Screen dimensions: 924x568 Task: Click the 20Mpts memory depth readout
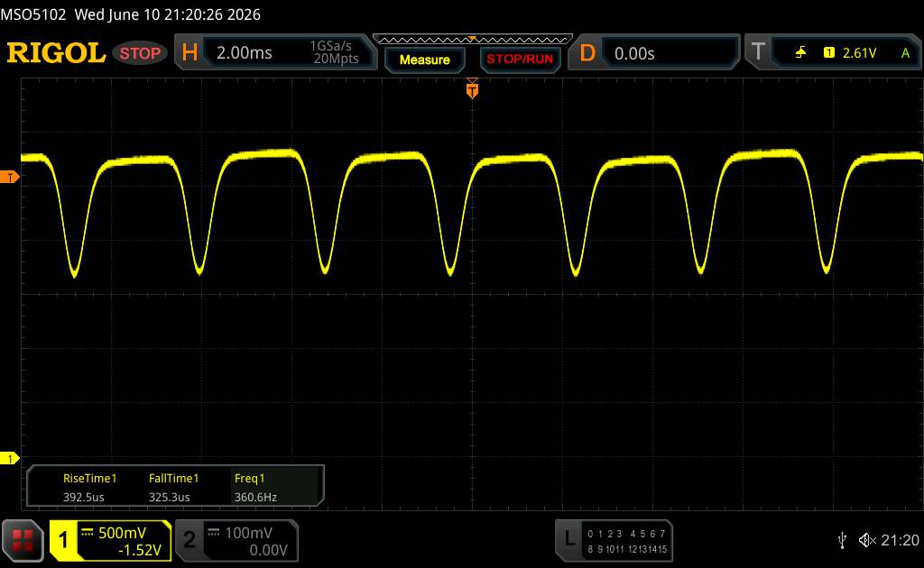pyautogui.click(x=336, y=59)
